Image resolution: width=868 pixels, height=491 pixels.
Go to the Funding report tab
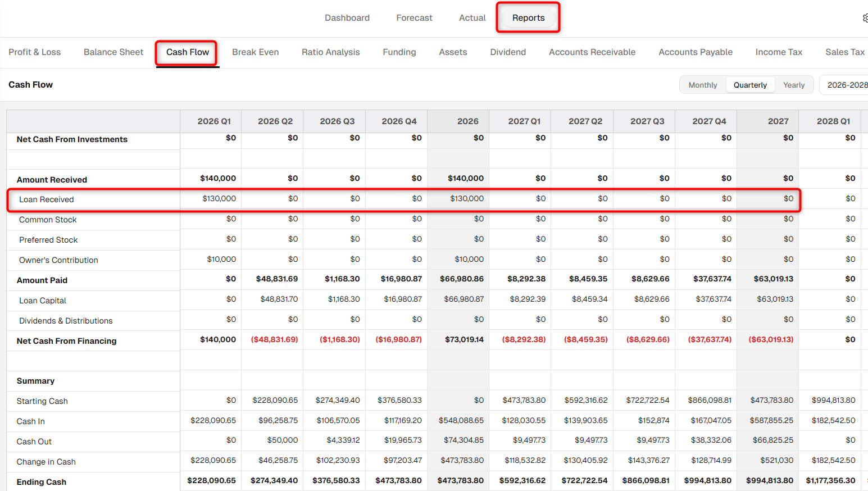click(x=399, y=52)
